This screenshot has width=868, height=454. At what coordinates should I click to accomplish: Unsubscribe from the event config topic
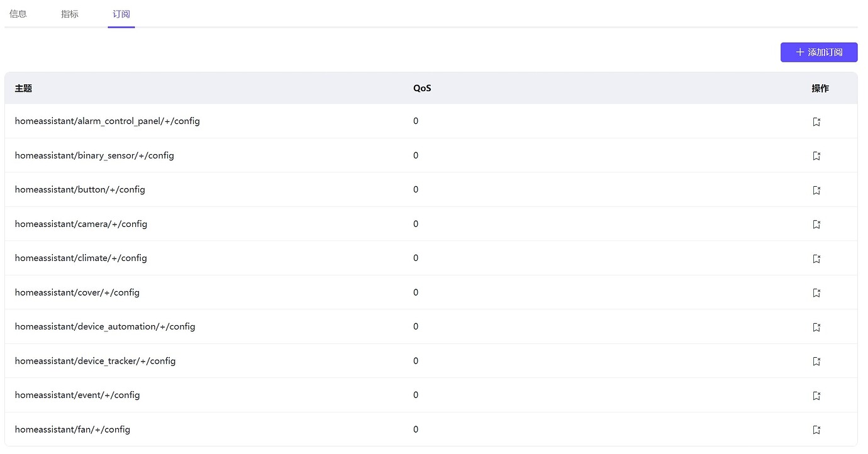(816, 395)
